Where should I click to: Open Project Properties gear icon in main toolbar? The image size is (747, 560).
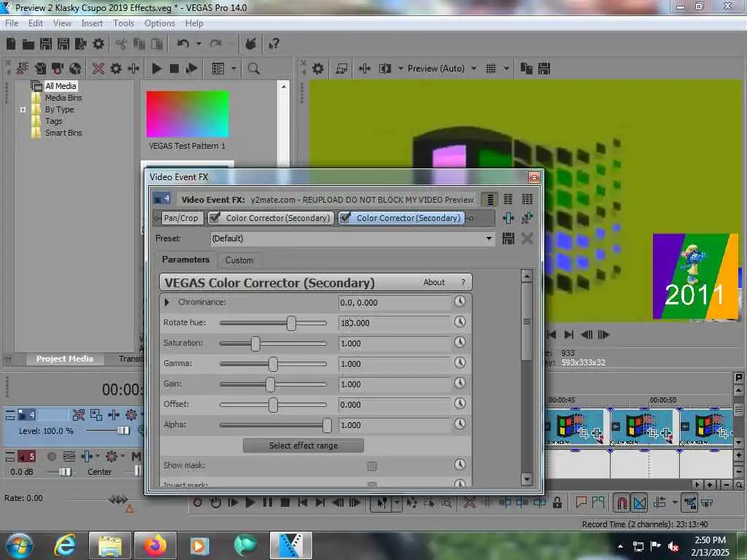click(x=98, y=44)
